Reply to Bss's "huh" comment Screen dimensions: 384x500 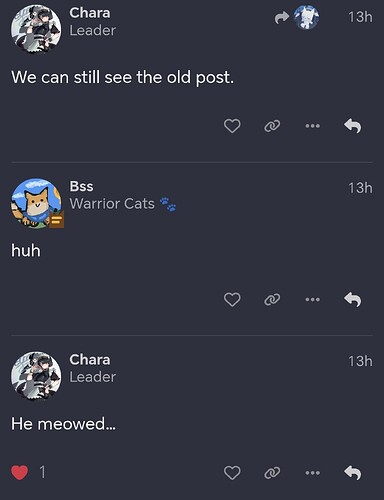pos(353,299)
